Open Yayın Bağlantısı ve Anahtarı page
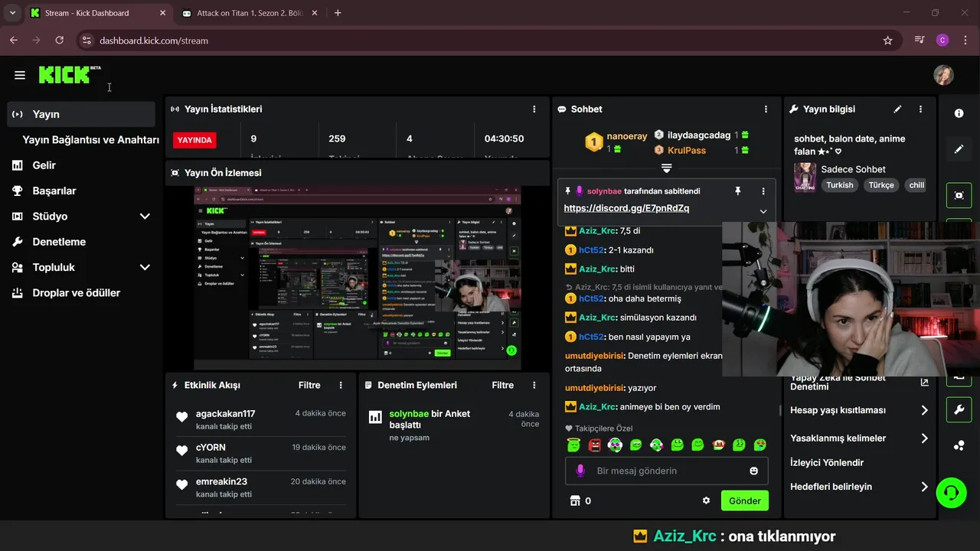The height and width of the screenshot is (551, 980). pos(90,140)
